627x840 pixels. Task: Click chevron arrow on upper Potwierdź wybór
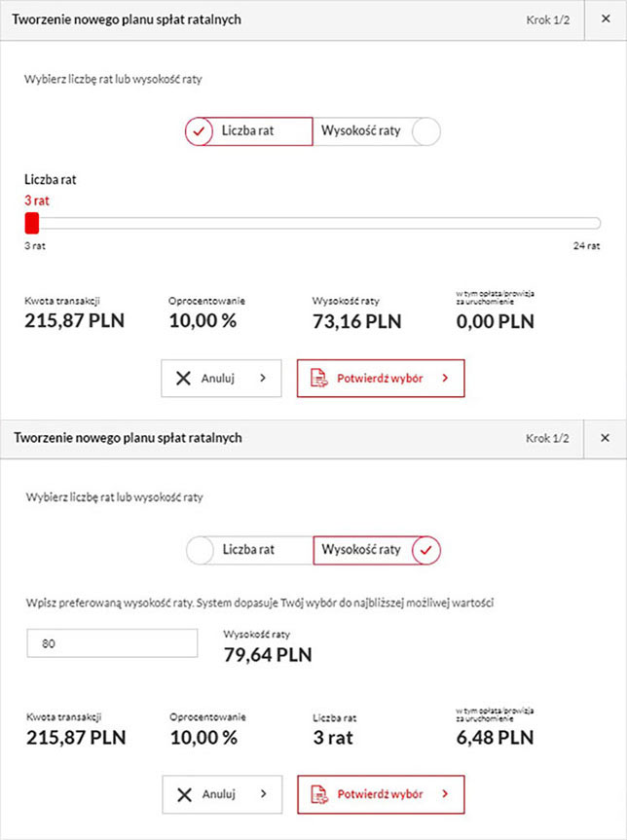coord(445,378)
